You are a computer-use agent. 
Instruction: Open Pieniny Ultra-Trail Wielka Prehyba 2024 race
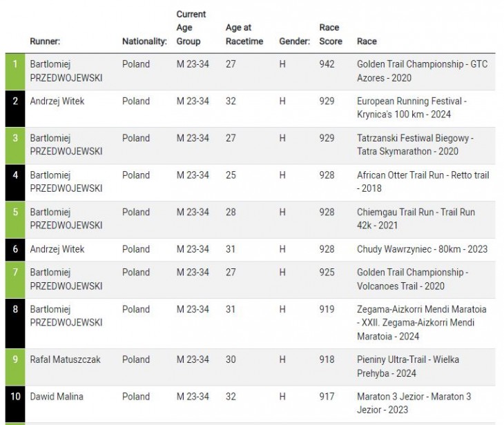pos(407,366)
